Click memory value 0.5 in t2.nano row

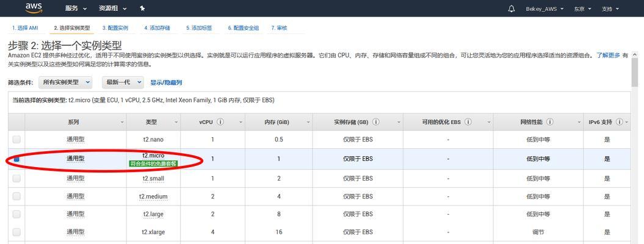coord(279,140)
